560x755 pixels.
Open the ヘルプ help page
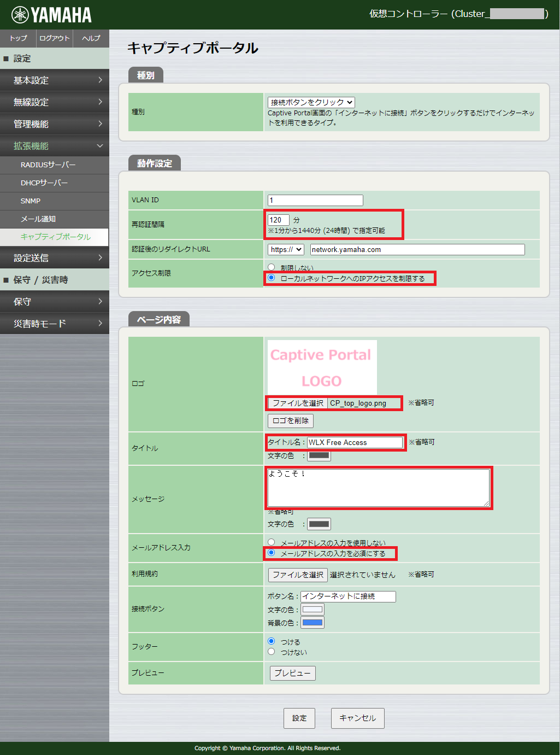tap(91, 38)
